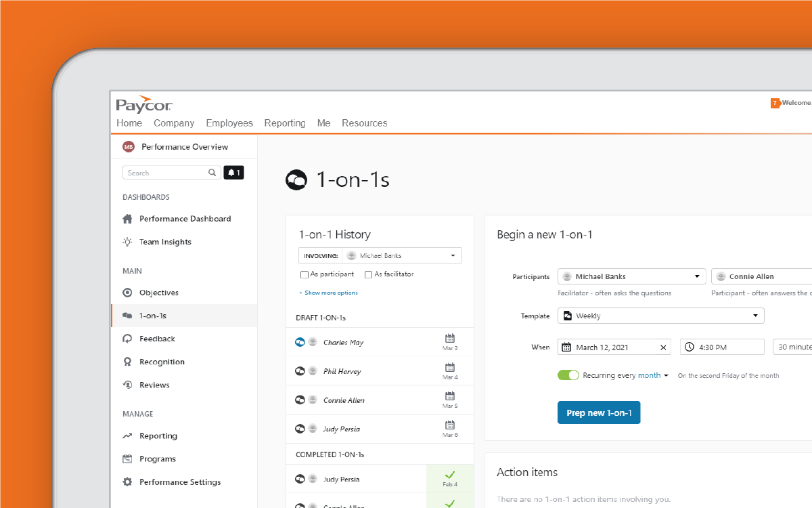The width and height of the screenshot is (812, 508).
Task: Click the Reporting trend-line icon under Manage
Action: tap(127, 436)
